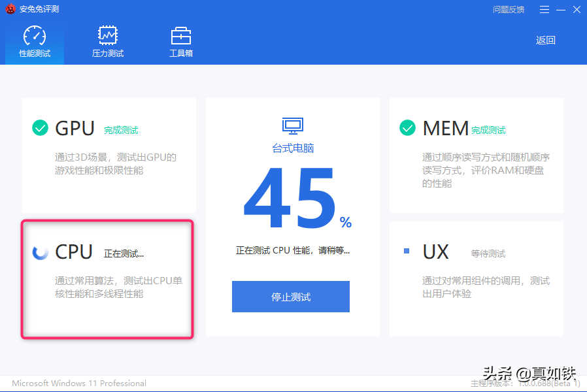The height and width of the screenshot is (392, 587).
Task: Click the MEM green checkmark icon
Action: [408, 128]
